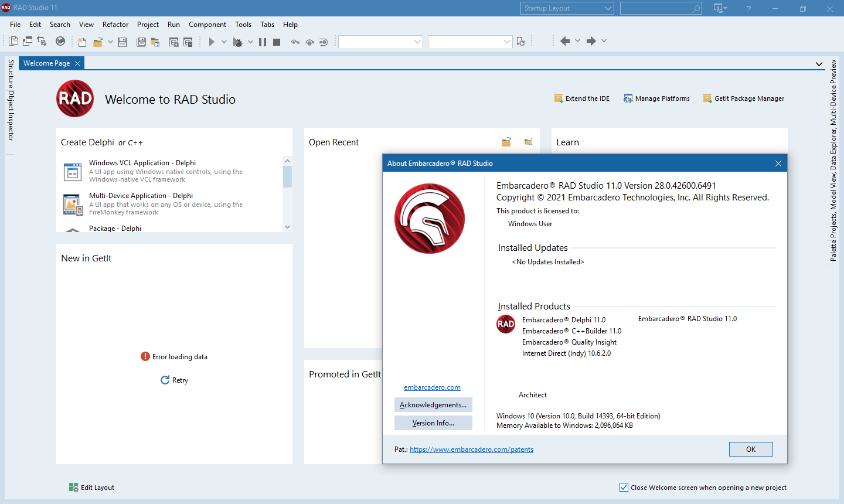This screenshot has height=504, width=844.
Task: Open the Tabs menu
Action: coord(267,25)
